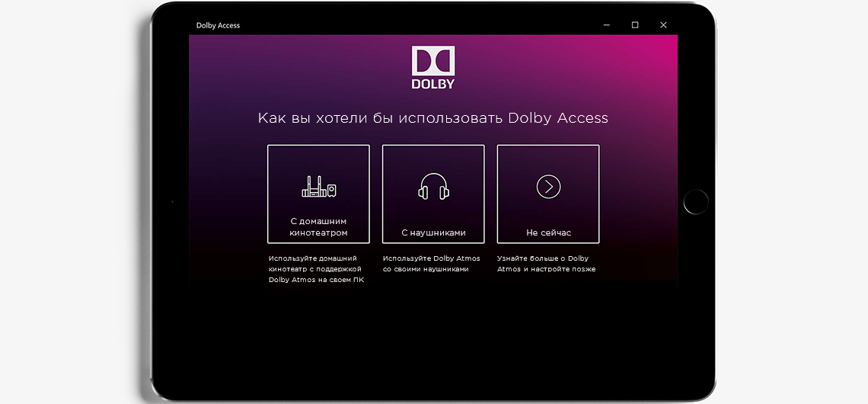Choose the 'С наушниками' label

433,232
